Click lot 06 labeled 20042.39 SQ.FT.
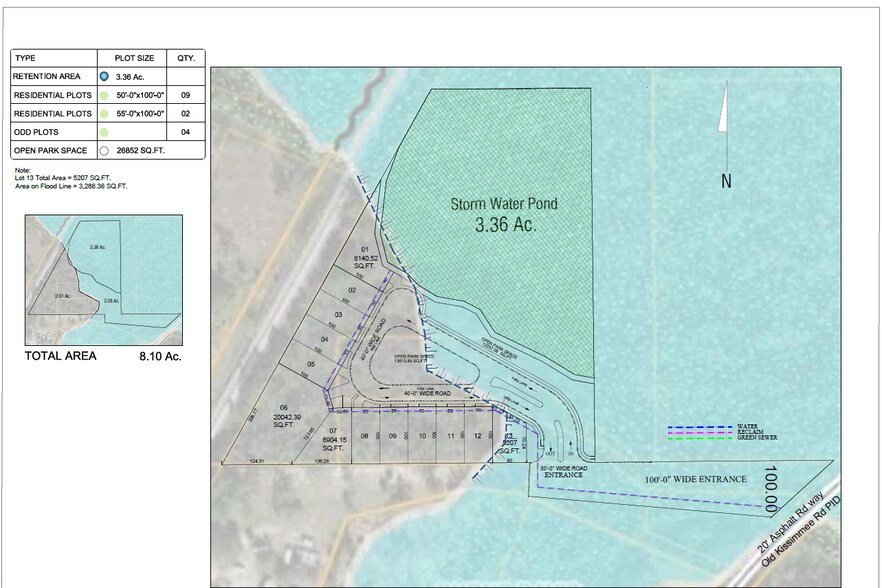Viewport: 882px width, 588px height. 286,416
